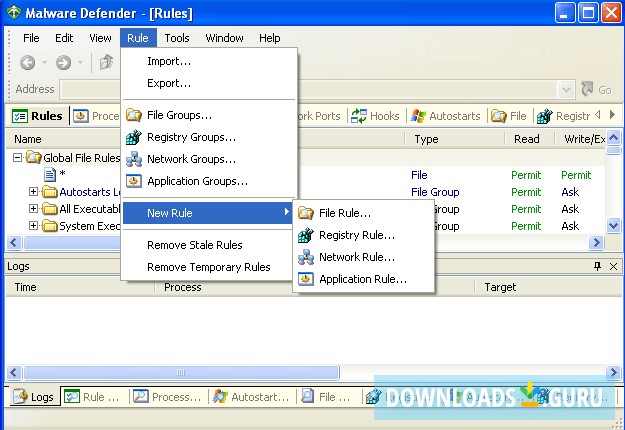Select the asterisk file rule row
625x430 pixels.
305,175
